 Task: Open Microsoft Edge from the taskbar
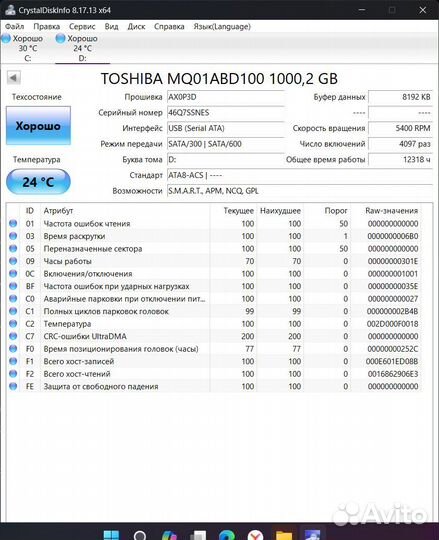click(227, 536)
